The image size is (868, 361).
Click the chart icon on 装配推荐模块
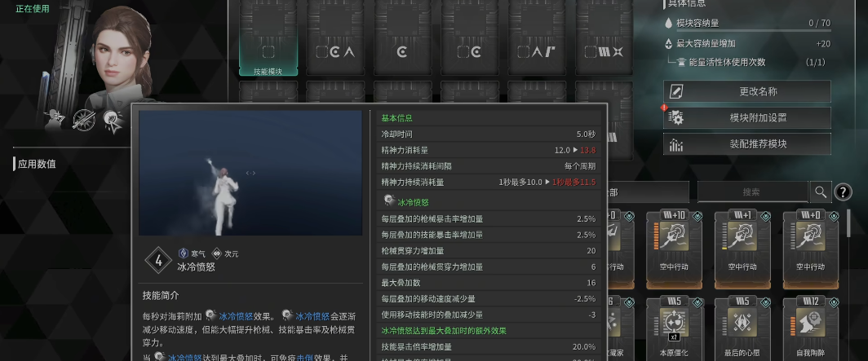(x=676, y=144)
